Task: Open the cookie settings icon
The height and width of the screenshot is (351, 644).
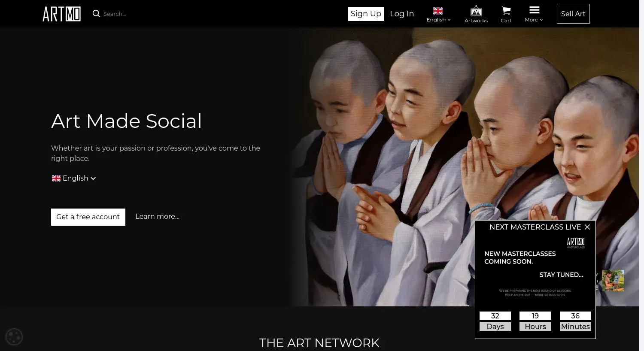Action: pyautogui.click(x=14, y=337)
